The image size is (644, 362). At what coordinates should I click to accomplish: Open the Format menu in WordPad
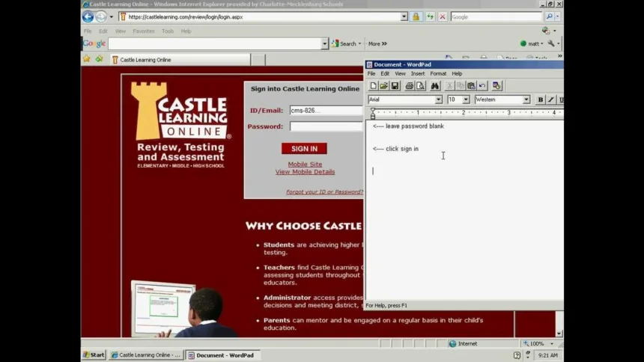(438, 74)
